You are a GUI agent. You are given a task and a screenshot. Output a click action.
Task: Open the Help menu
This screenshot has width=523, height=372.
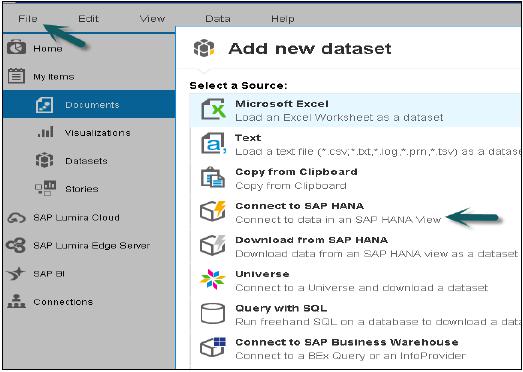coord(283,19)
